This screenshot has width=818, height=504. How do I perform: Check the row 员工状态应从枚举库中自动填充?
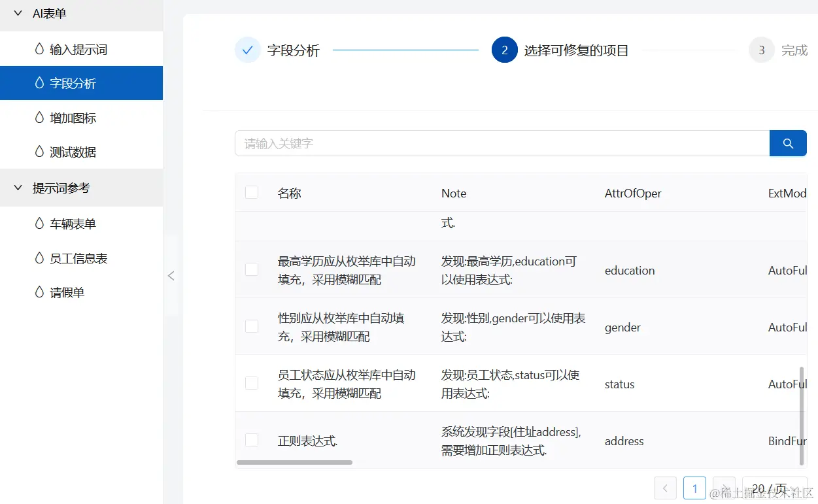[x=252, y=383]
